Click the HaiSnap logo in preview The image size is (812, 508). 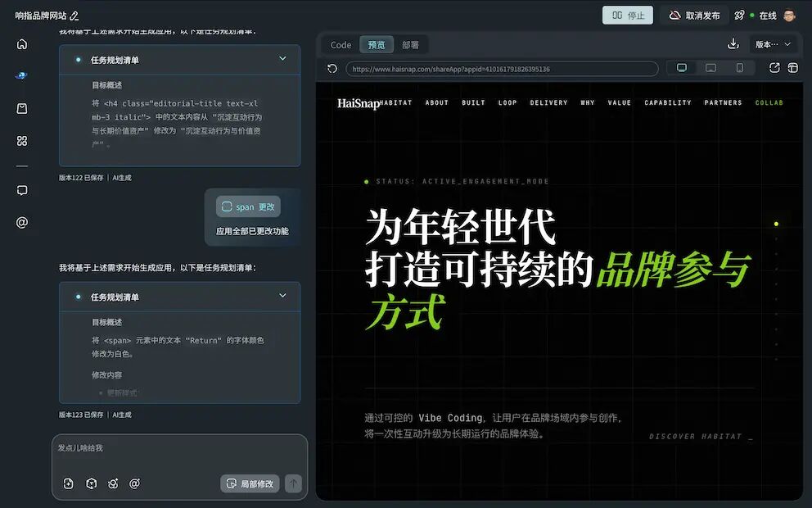click(x=359, y=103)
